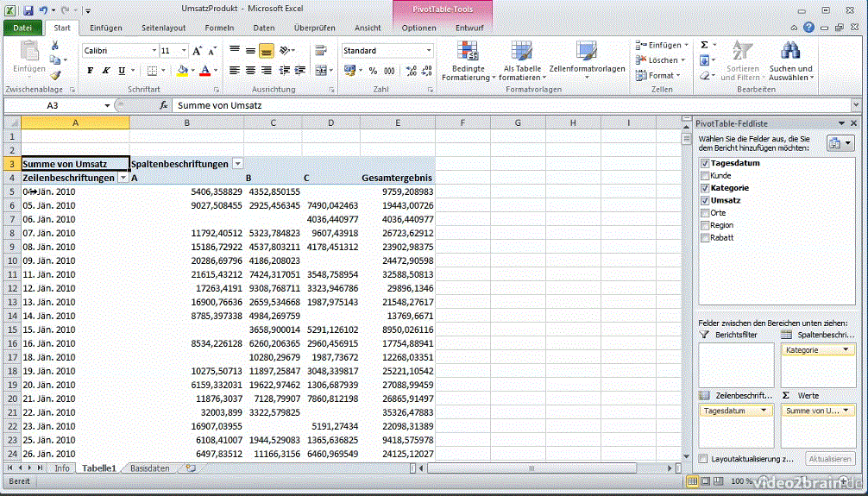This screenshot has width=868, height=496.
Task: Uncheck the Umsatz field checkbox
Action: [x=705, y=200]
